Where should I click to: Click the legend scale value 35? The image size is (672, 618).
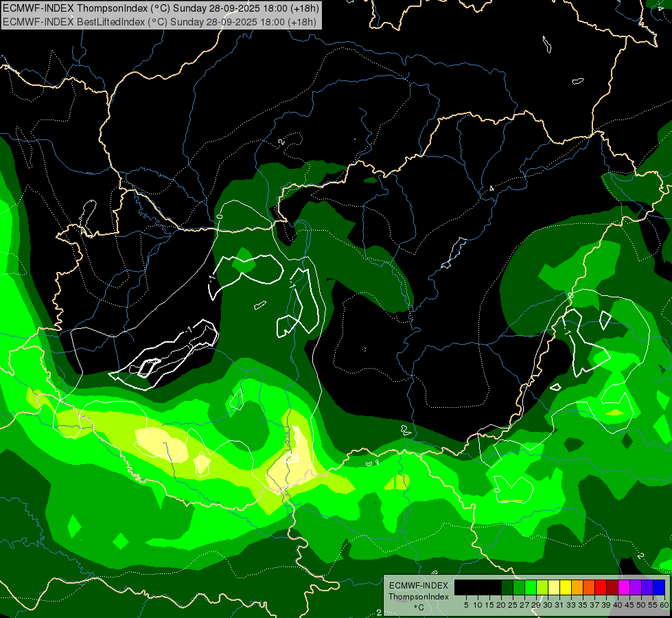[583, 605]
